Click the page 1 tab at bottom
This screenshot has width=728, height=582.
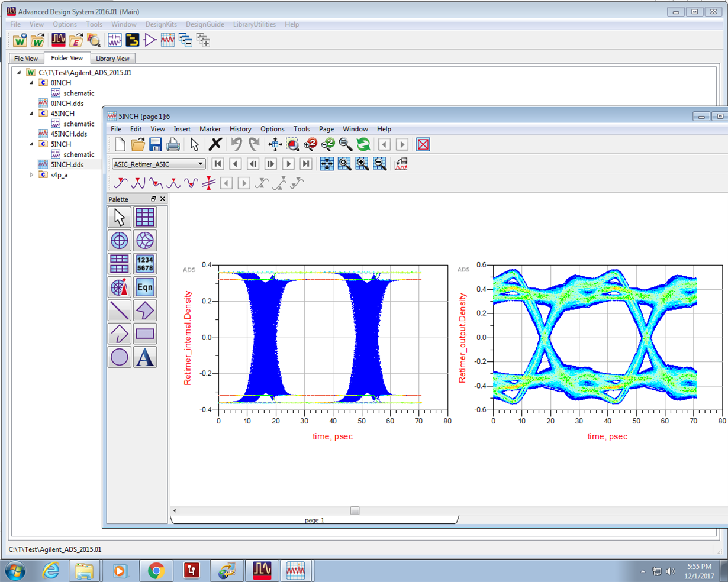[314, 520]
